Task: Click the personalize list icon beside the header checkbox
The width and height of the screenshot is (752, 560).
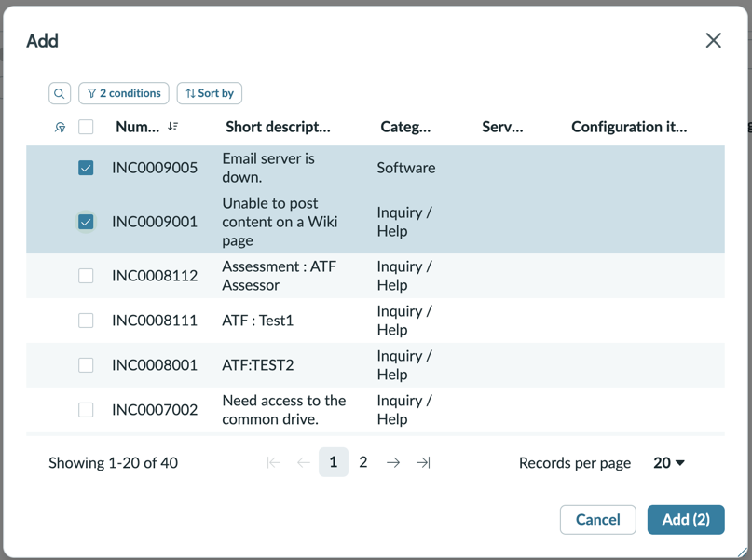Action: [60, 127]
